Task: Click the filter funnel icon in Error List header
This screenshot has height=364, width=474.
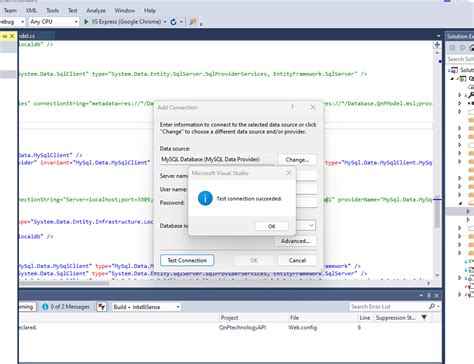Action: point(424,317)
